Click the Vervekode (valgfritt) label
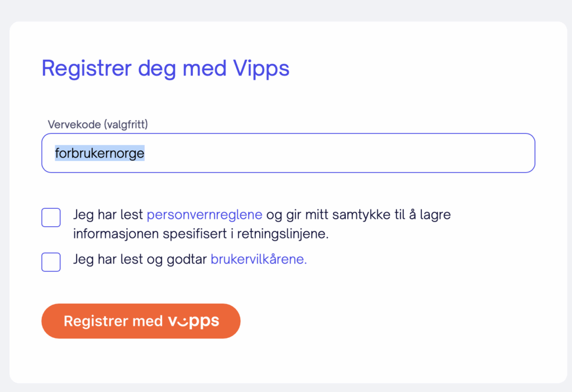 98,125
